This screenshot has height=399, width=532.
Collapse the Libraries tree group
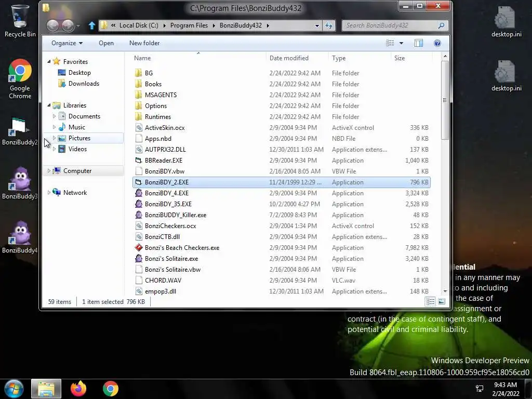pyautogui.click(x=49, y=105)
